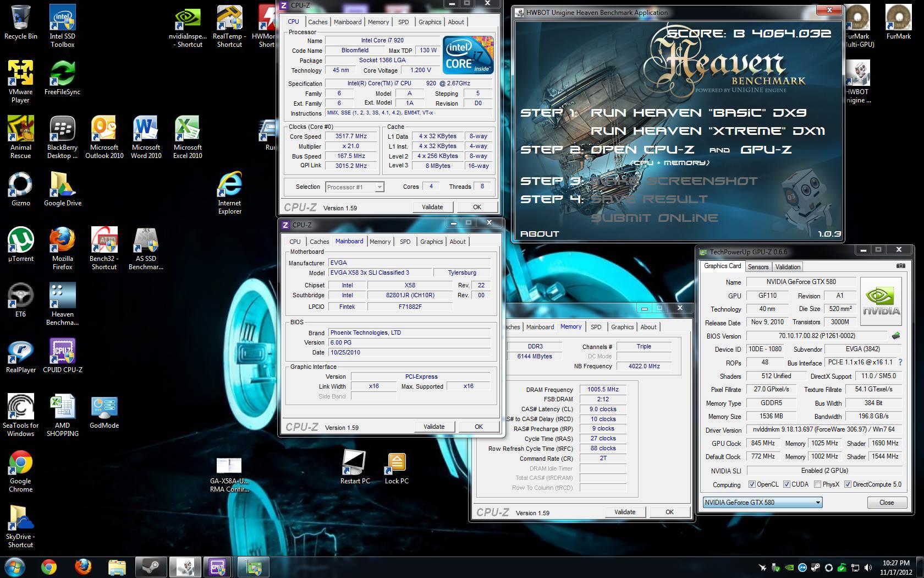Click the Core Speed value 3517.7 MHz

click(351, 137)
